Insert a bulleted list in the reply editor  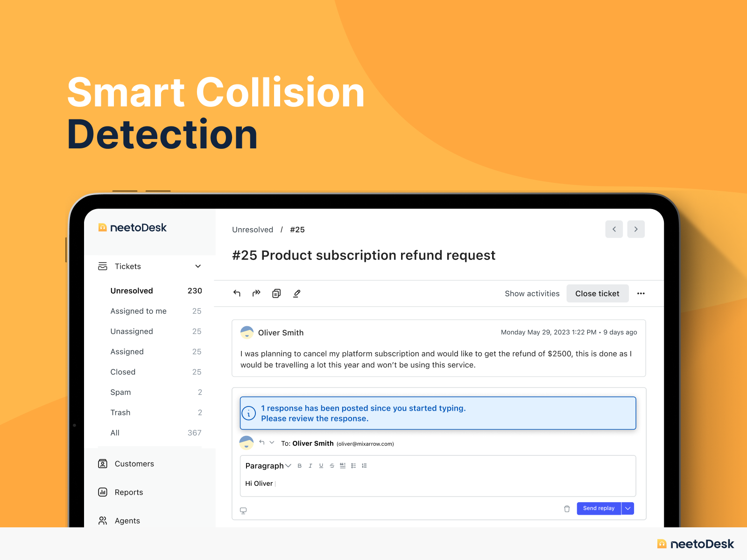[x=353, y=465]
